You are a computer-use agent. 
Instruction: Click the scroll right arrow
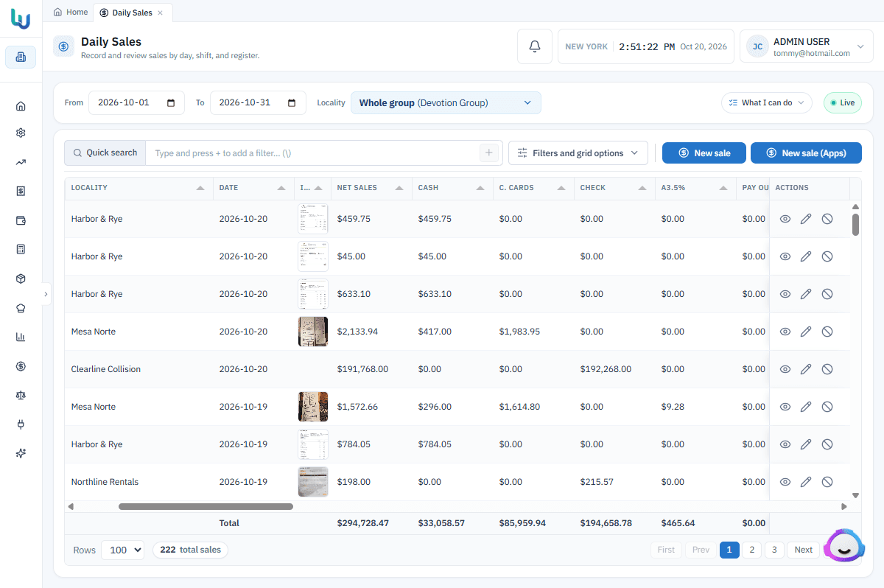coord(844,506)
